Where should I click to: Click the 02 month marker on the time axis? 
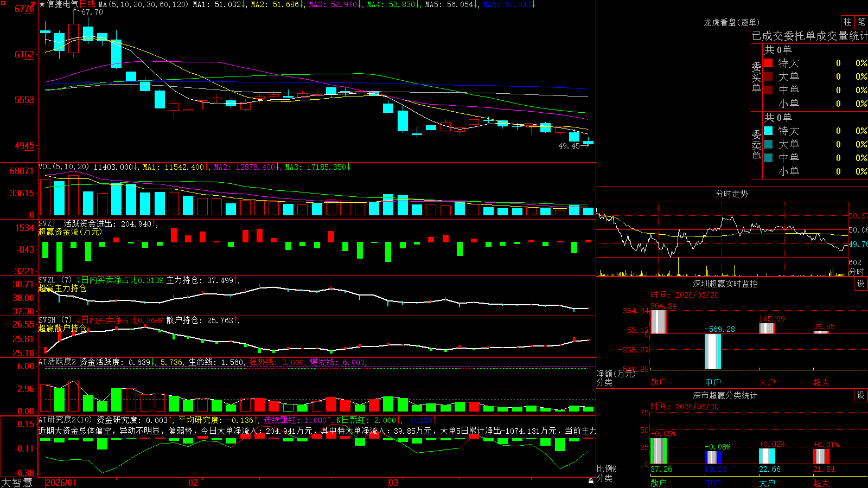[x=193, y=483]
